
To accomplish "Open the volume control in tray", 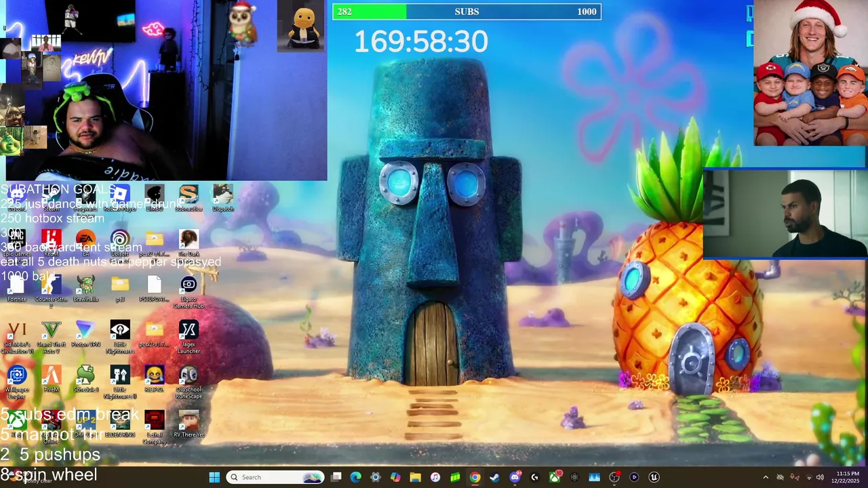I will [x=820, y=477].
